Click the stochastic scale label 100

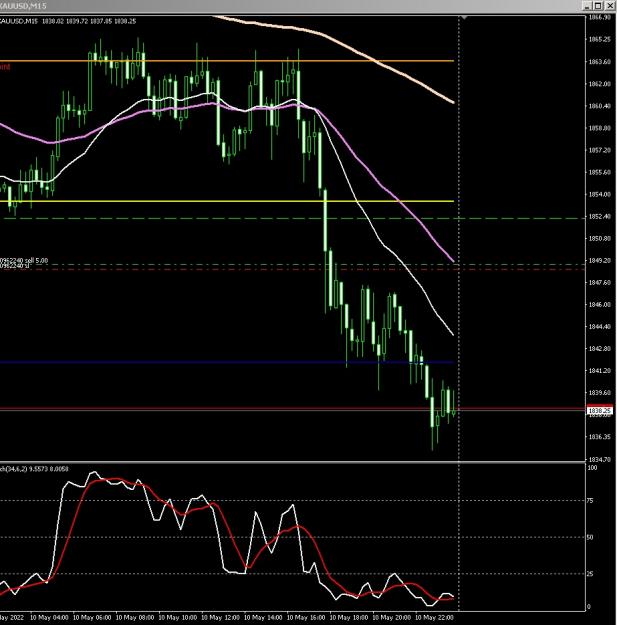(x=592, y=467)
